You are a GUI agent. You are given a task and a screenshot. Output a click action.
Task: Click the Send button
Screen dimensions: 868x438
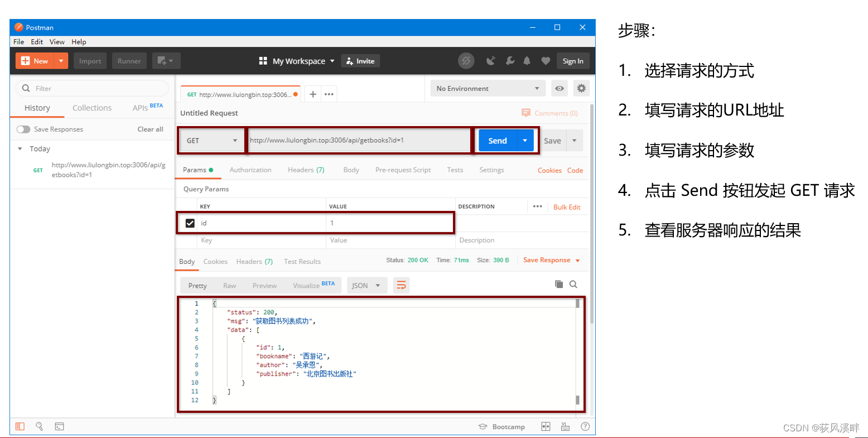click(x=498, y=141)
